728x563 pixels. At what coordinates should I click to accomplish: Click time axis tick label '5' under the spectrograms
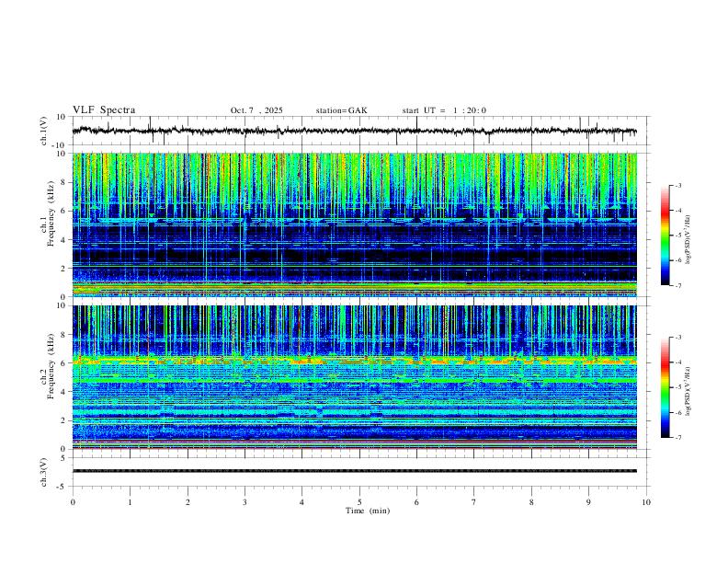359,502
